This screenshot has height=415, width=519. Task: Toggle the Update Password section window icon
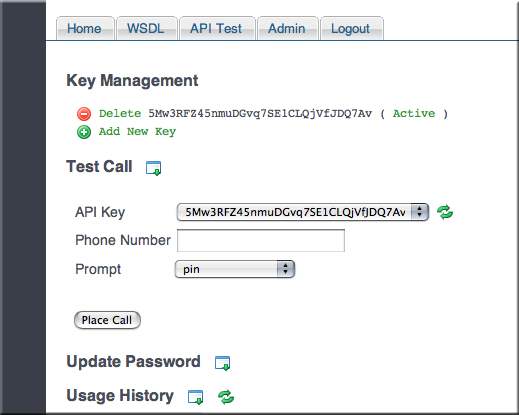(222, 363)
